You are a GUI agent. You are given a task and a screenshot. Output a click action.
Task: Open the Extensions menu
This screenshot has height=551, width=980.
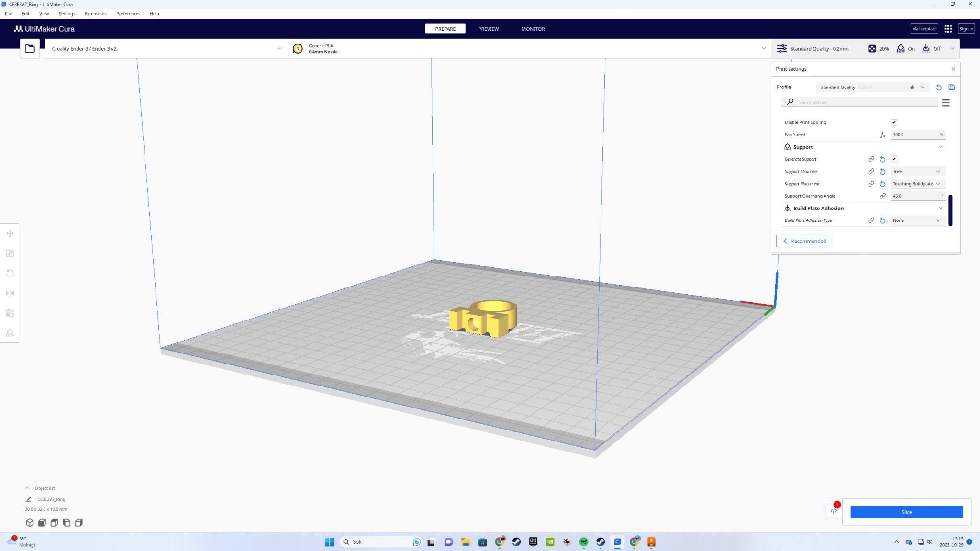(x=95, y=13)
